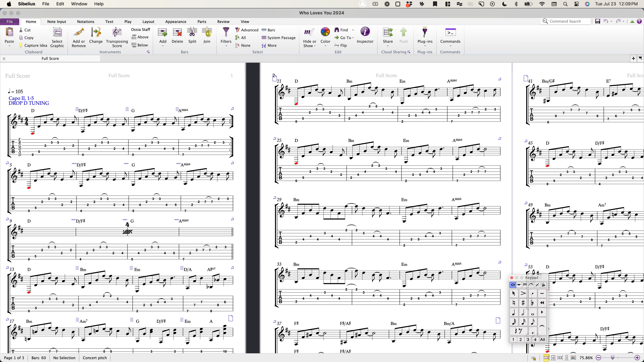644x362 pixels.
Task: Switch to the Note Input ribbon tab
Action: click(x=57, y=21)
